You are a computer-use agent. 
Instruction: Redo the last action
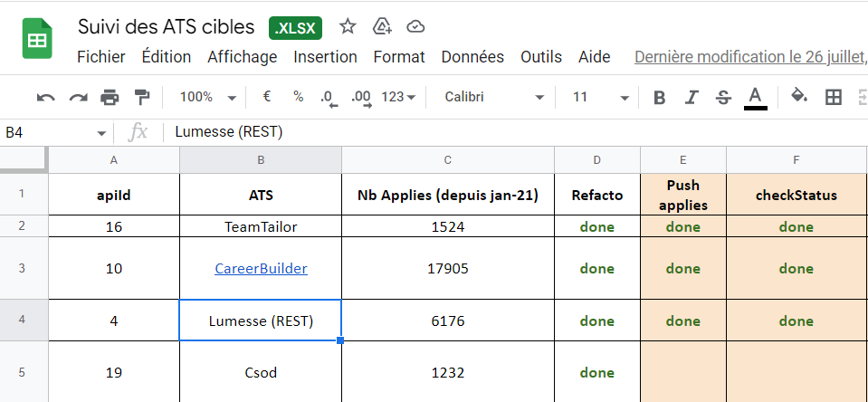[x=78, y=98]
